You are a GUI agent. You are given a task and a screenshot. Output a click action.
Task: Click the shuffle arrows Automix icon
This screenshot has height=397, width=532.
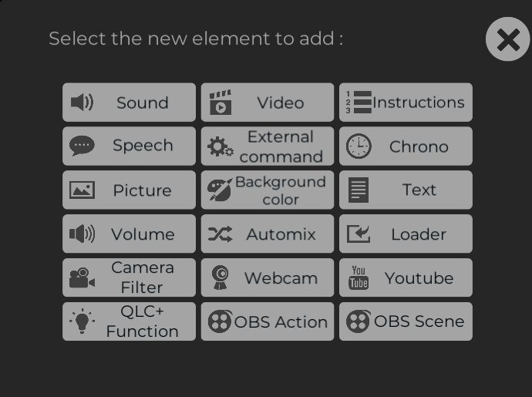click(x=221, y=234)
